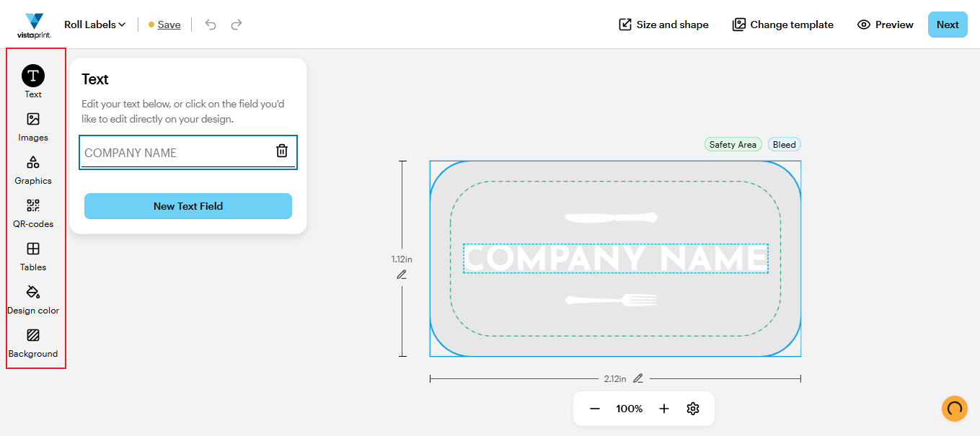Toggle the Safety Area guide
Image resolution: width=980 pixels, height=436 pixels.
tap(733, 145)
